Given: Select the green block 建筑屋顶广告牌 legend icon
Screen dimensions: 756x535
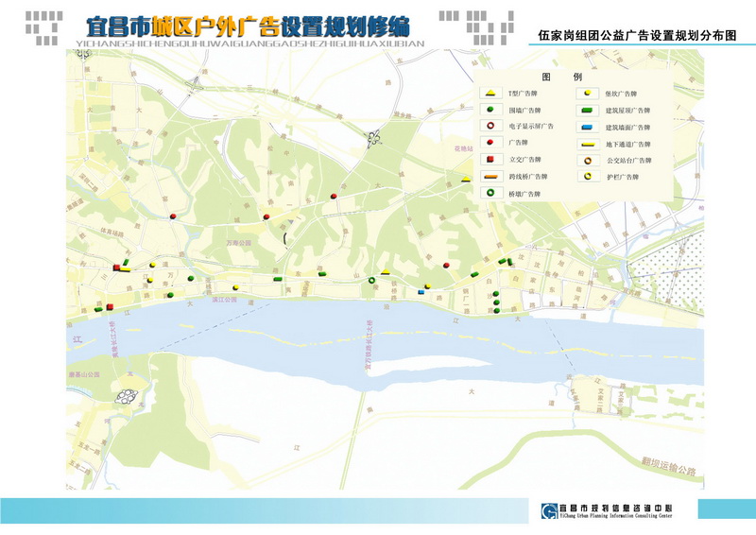Looking at the screenshot, I should point(586,110).
